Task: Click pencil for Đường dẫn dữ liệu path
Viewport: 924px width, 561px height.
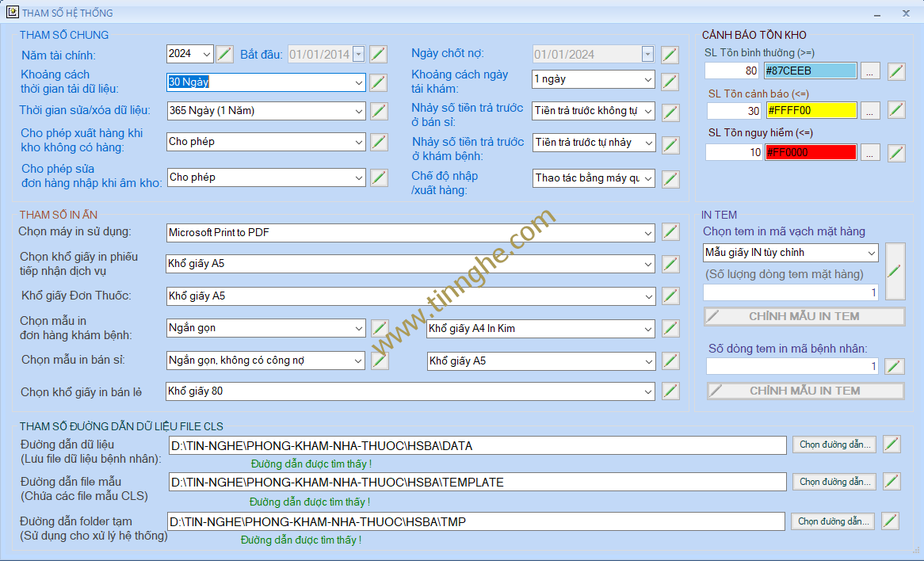Action: (892, 445)
